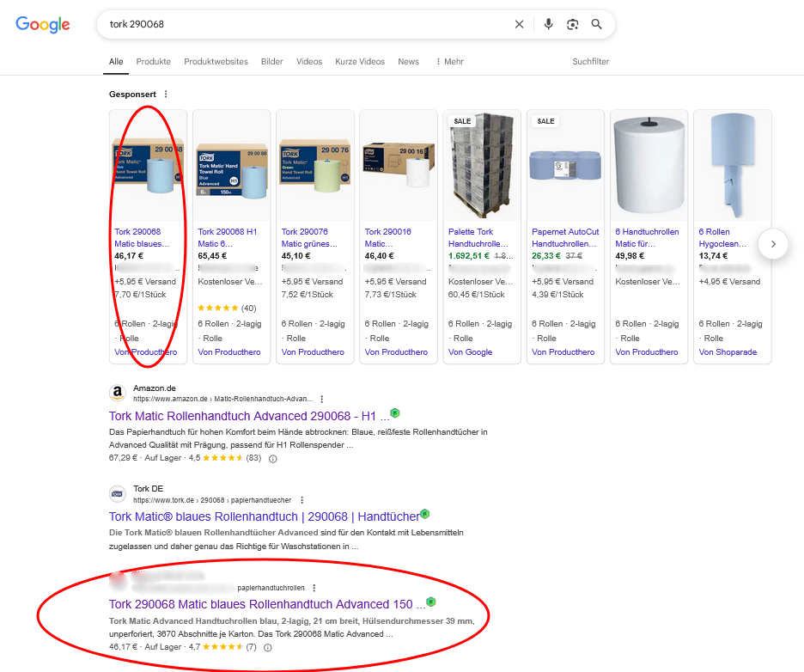The height and width of the screenshot is (672, 804).
Task: Open the Kurze Videos tab
Action: (360, 62)
